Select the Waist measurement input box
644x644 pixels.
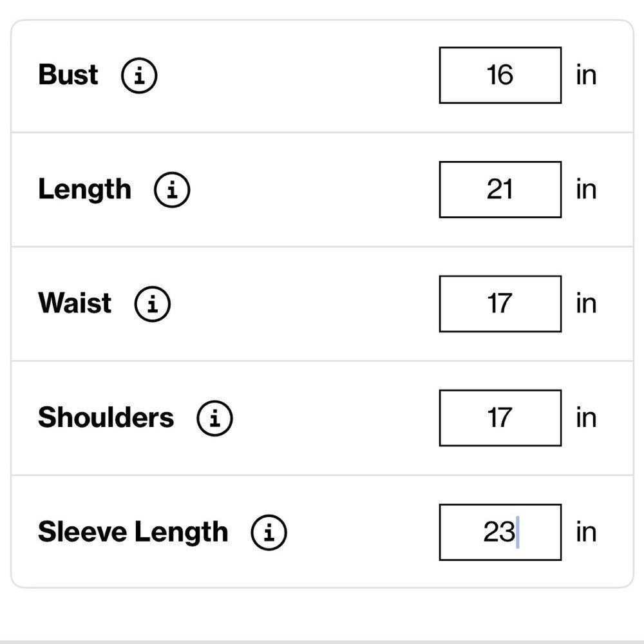(x=500, y=304)
